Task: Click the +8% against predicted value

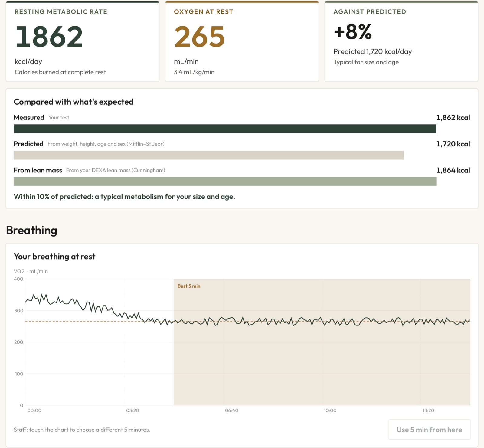Action: [x=353, y=31]
